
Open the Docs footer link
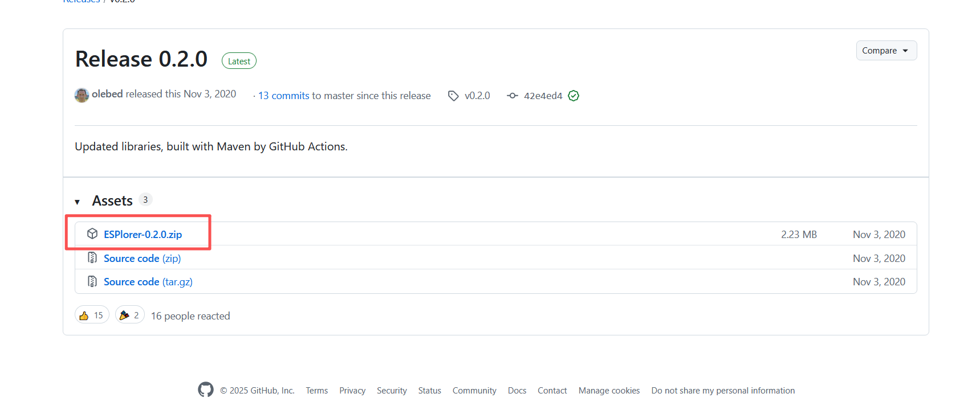coord(517,391)
